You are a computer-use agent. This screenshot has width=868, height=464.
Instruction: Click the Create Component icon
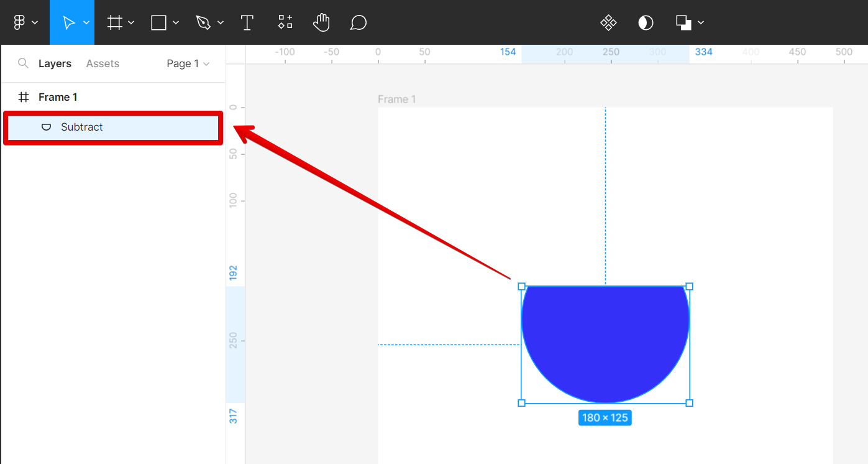pyautogui.click(x=608, y=23)
